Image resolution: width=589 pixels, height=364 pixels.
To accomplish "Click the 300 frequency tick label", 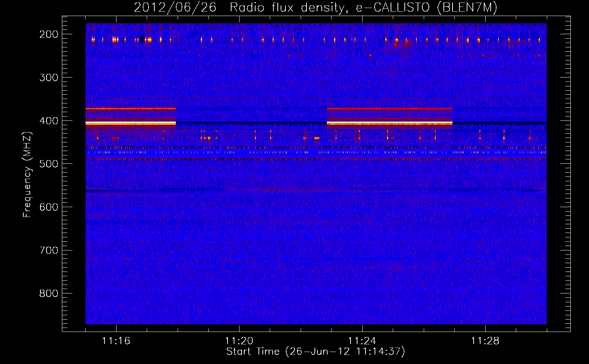I will [x=49, y=78].
